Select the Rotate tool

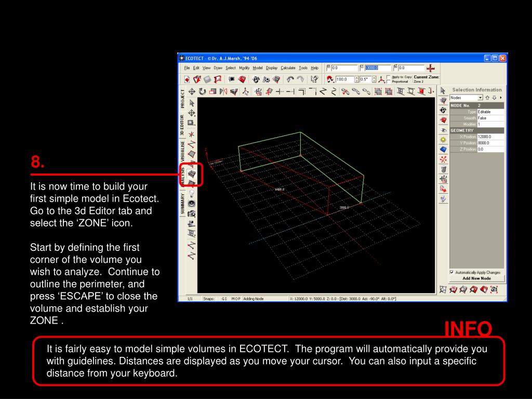click(202, 91)
